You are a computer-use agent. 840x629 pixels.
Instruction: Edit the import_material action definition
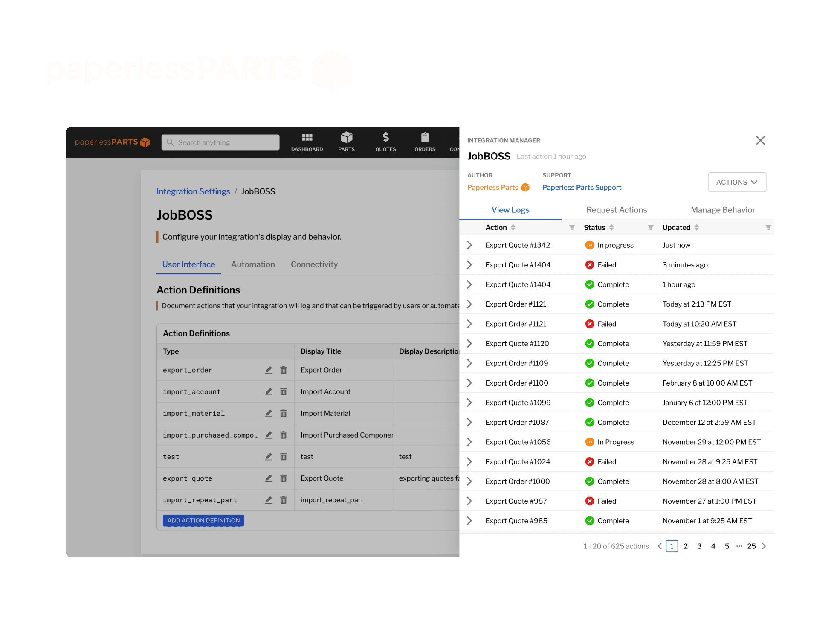click(269, 413)
